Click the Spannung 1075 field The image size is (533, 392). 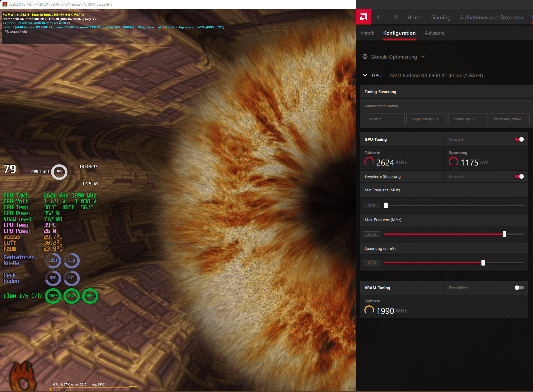[x=371, y=263]
